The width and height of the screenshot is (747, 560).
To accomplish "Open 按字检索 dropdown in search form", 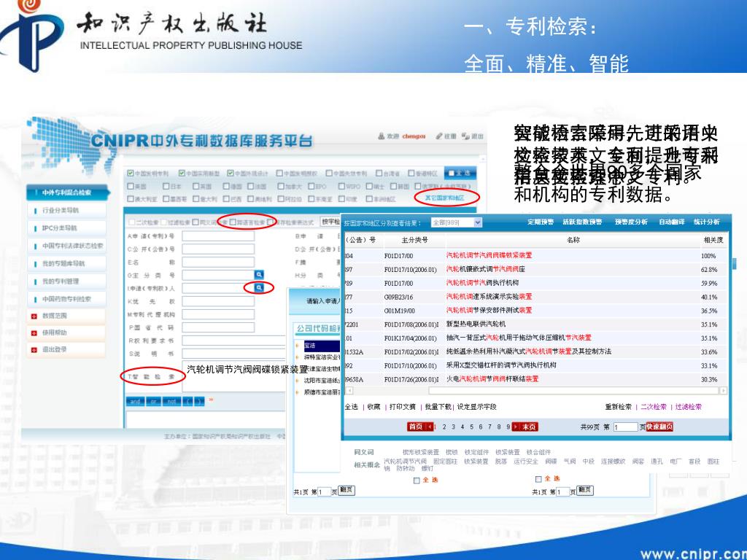I will tap(330, 222).
